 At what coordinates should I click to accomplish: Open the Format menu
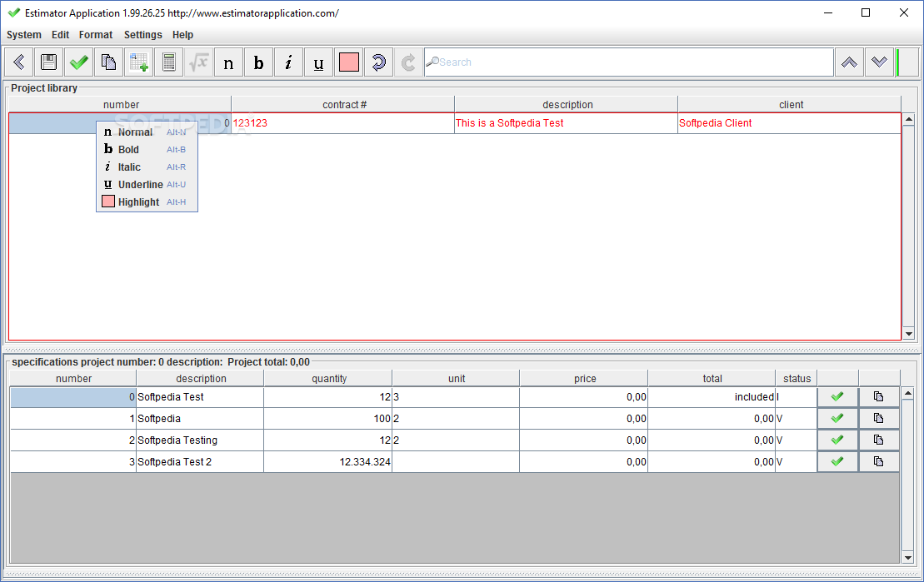96,35
